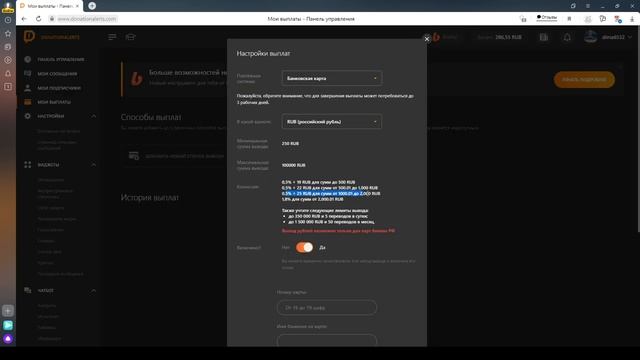Screen dimensions: 640x360
Task: Open the graduation cap tutorial icon
Action: point(130,37)
